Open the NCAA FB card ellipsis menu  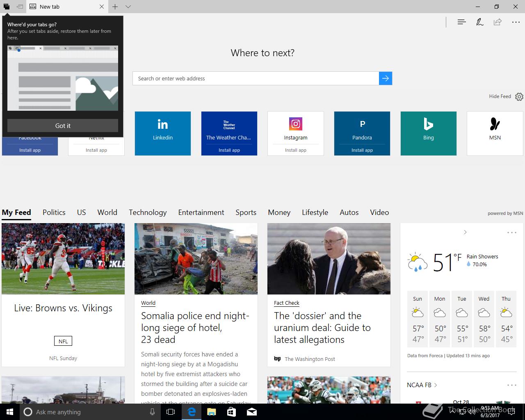(x=512, y=385)
